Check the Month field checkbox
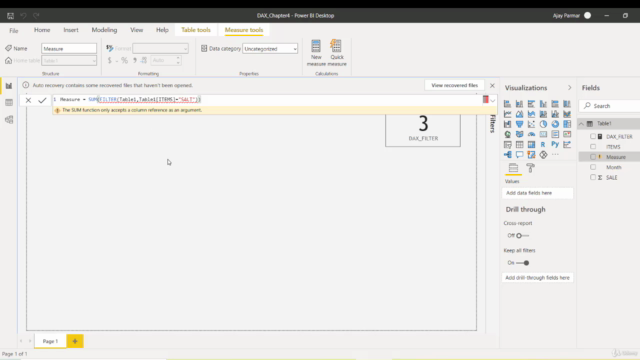The height and width of the screenshot is (360, 640). pos(593,167)
